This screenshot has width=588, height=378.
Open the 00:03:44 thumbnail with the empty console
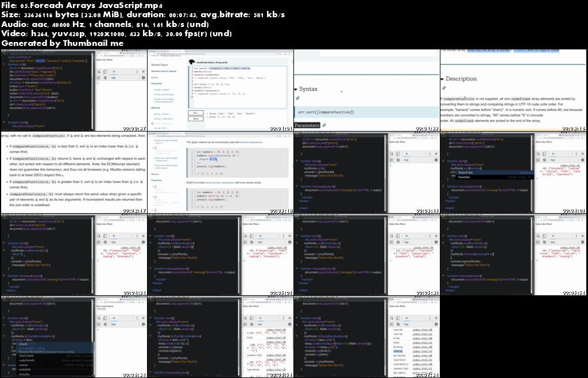tap(367, 172)
